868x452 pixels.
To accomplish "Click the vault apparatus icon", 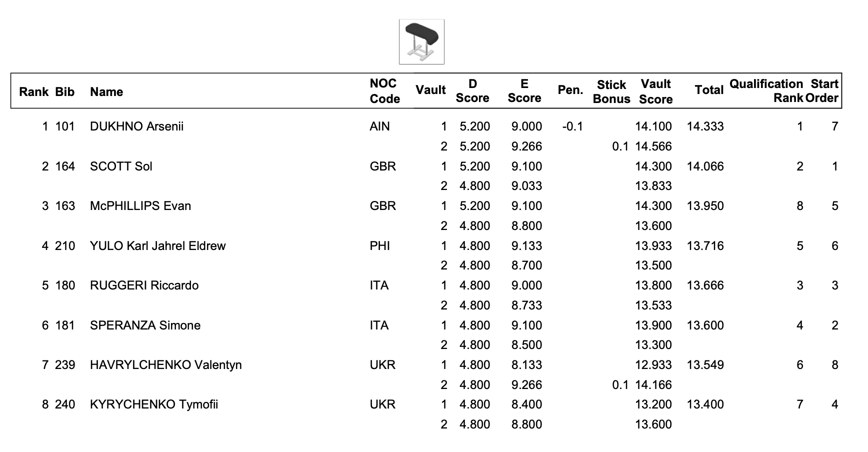I will [421, 42].
